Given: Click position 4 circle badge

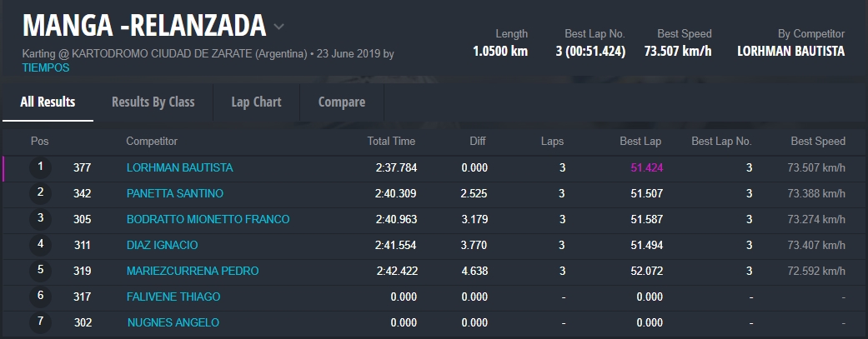Looking at the screenshot, I should point(40,245).
